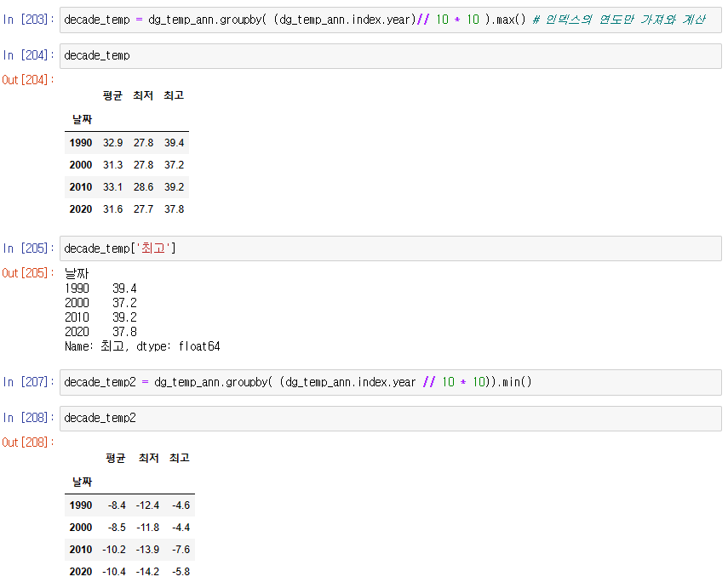Image resolution: width=728 pixels, height=588 pixels.
Task: Click value 33.1 in the 2010 row
Action: (x=113, y=187)
